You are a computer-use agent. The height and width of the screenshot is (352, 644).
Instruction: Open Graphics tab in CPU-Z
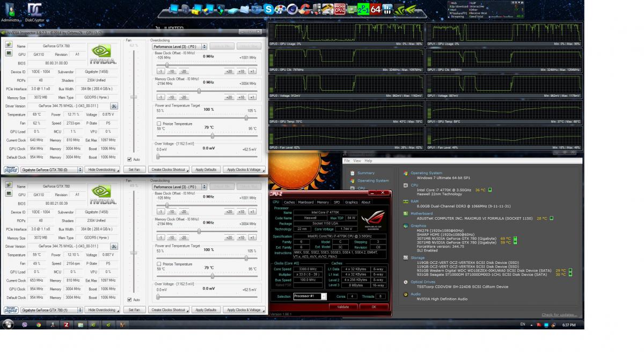click(x=351, y=202)
